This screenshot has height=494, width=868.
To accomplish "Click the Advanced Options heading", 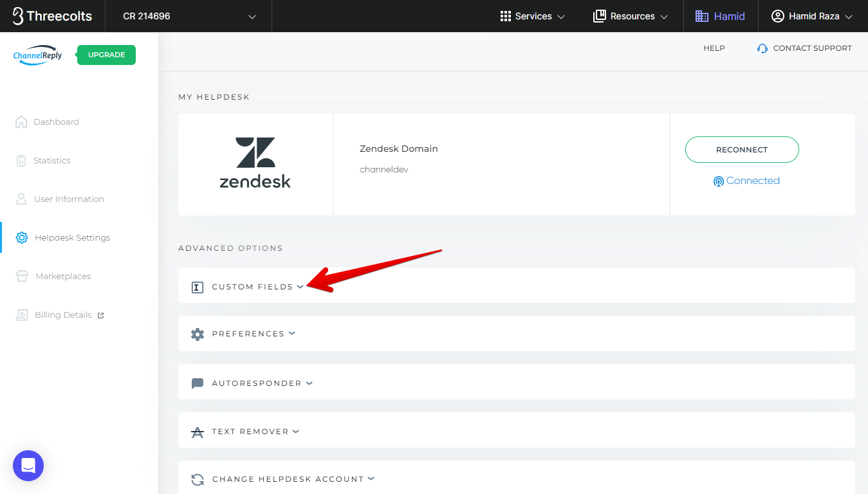I will 230,248.
